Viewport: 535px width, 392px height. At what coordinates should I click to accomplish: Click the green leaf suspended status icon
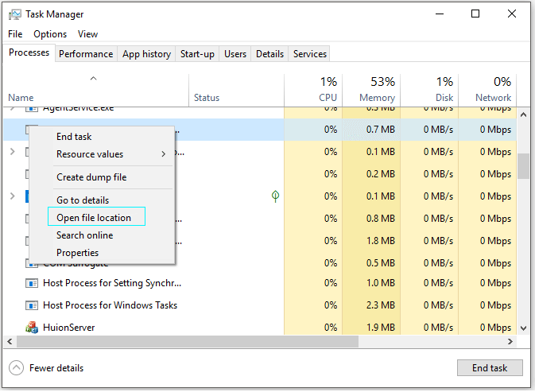pyautogui.click(x=275, y=196)
